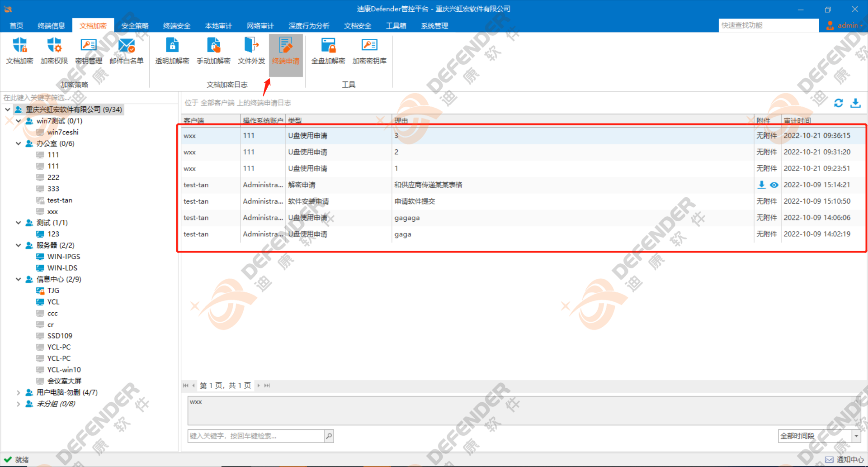Select the row with time 09:36:15

[x=524, y=136]
